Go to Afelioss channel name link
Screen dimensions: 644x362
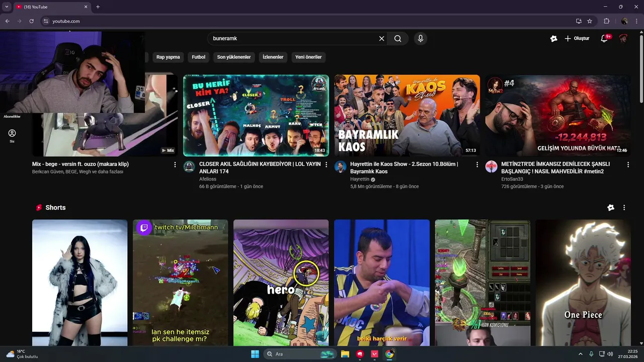pos(207,179)
